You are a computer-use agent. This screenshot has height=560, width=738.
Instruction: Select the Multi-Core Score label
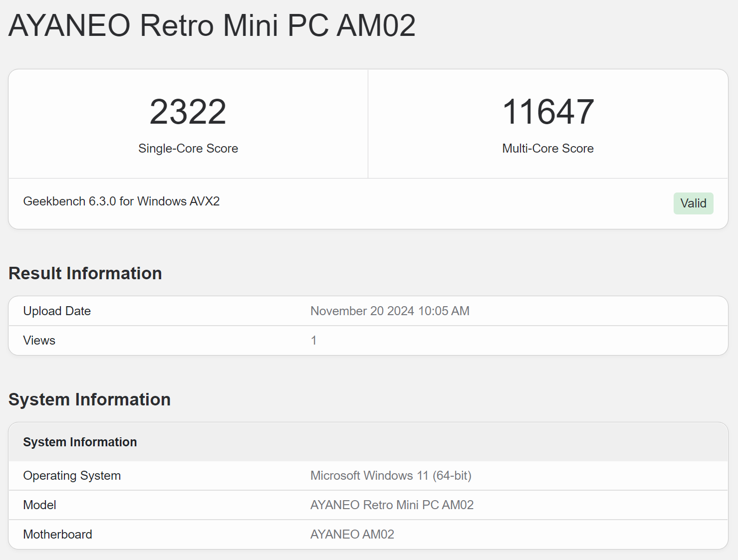548,149
